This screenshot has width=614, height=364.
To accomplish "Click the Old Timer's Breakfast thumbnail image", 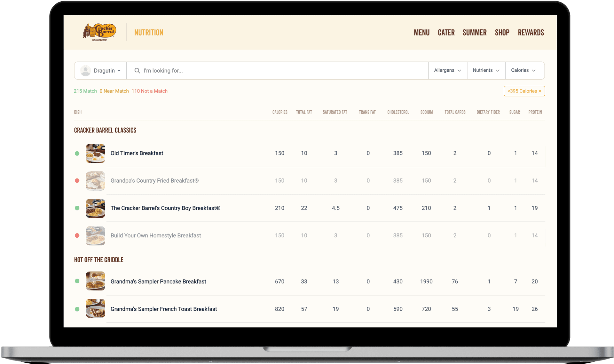I will 95,153.
